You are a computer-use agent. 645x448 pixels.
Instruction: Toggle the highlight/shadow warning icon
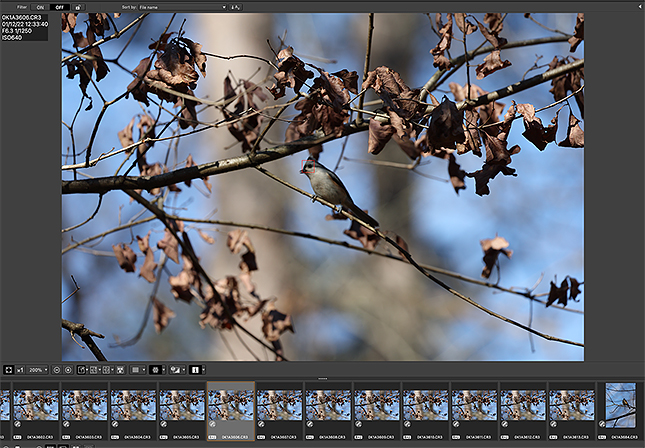(173, 369)
